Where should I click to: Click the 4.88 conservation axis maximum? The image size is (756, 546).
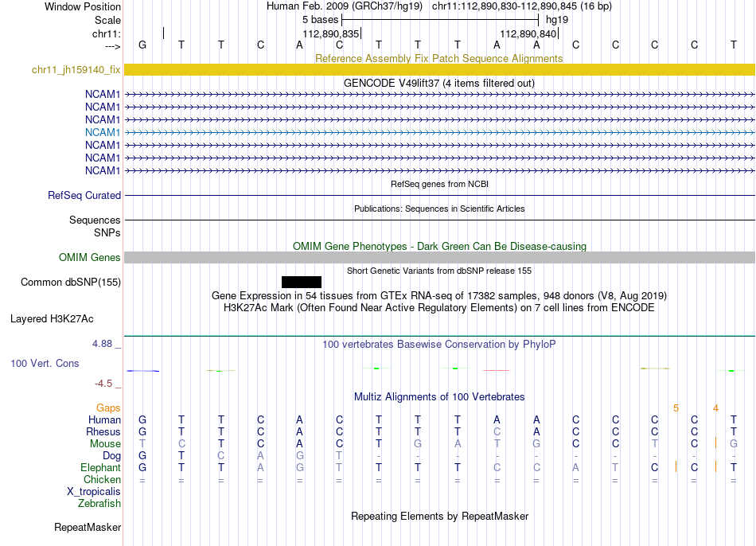pyautogui.click(x=102, y=343)
